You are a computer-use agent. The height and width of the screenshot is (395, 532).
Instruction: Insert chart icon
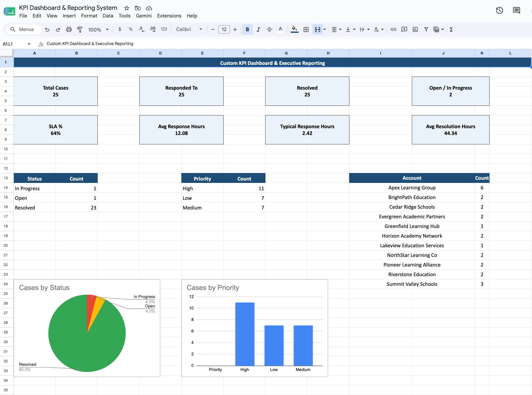click(x=415, y=29)
